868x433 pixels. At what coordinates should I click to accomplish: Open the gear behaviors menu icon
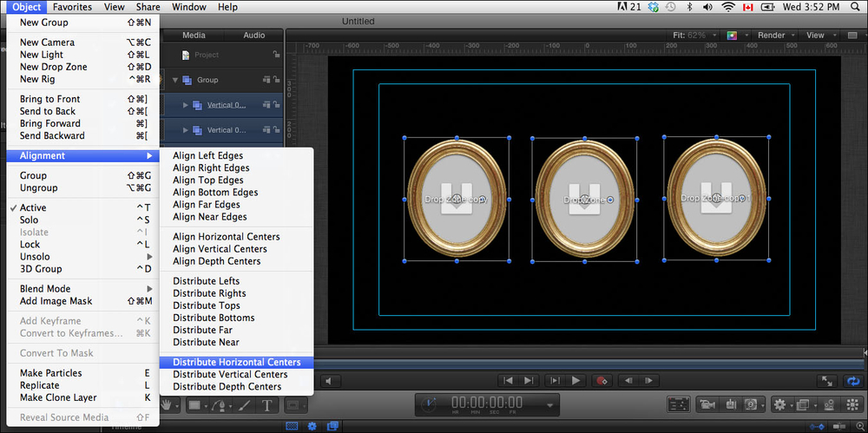click(779, 404)
